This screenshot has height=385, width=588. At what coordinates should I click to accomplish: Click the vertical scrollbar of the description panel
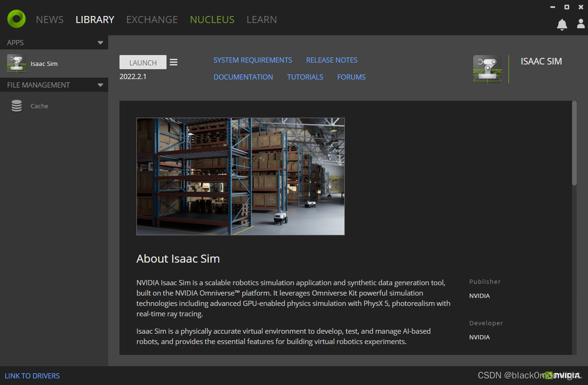[x=574, y=143]
